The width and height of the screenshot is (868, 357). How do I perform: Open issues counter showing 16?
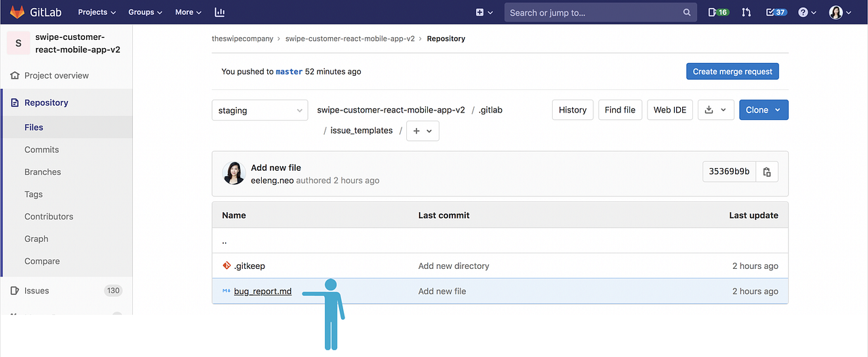pos(718,12)
